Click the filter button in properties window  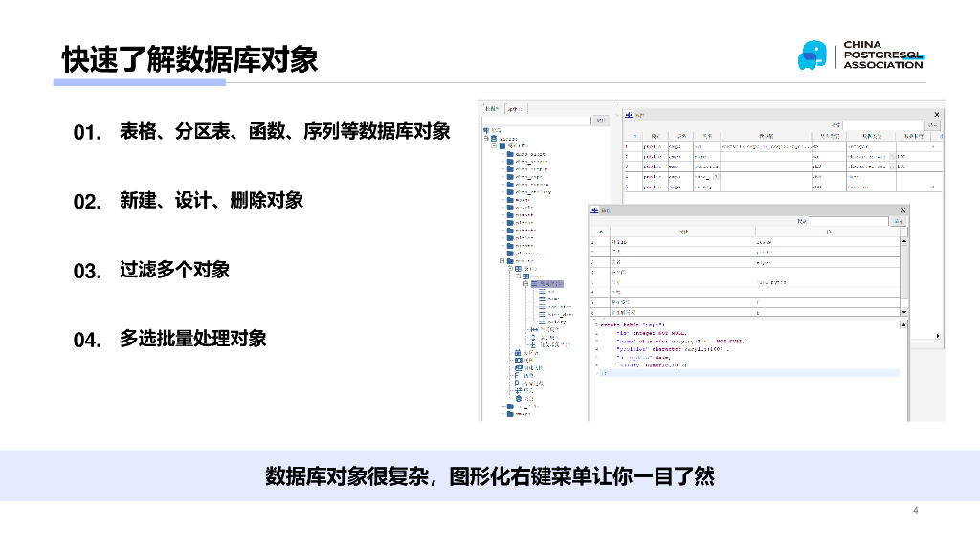(x=898, y=221)
